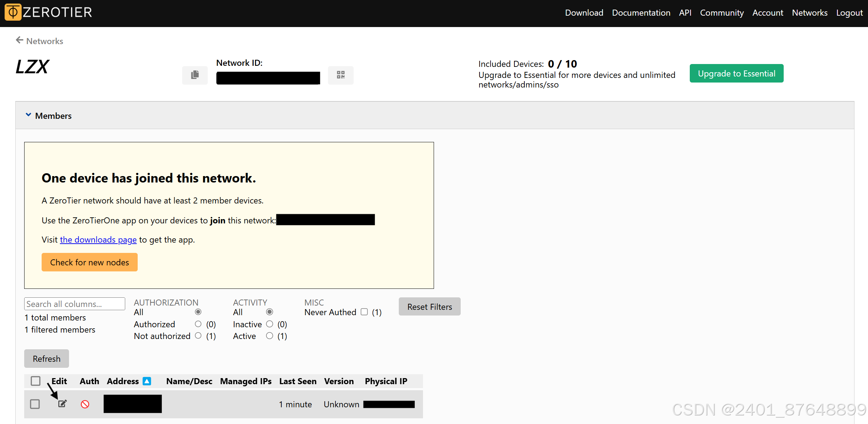Click the back arrow to Networks
This screenshot has height=424, width=868.
coord(20,40)
